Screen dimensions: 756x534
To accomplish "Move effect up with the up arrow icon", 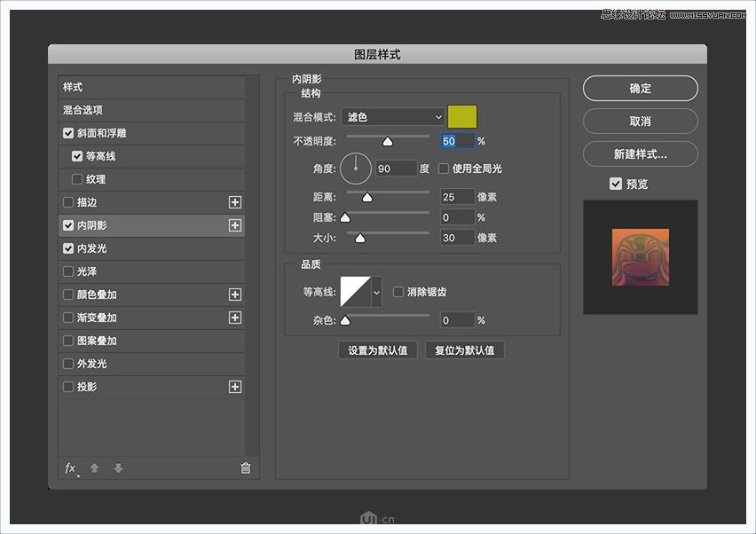I will point(94,468).
